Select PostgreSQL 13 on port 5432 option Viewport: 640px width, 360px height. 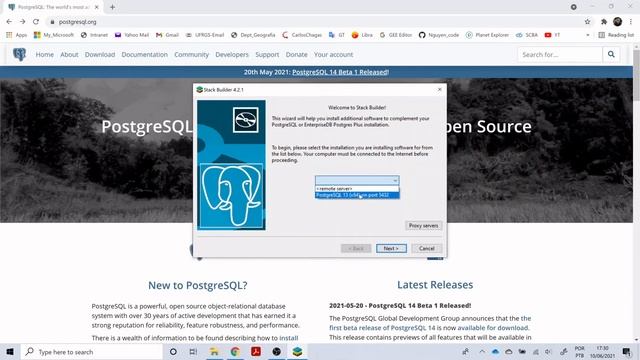pyautogui.click(x=357, y=195)
